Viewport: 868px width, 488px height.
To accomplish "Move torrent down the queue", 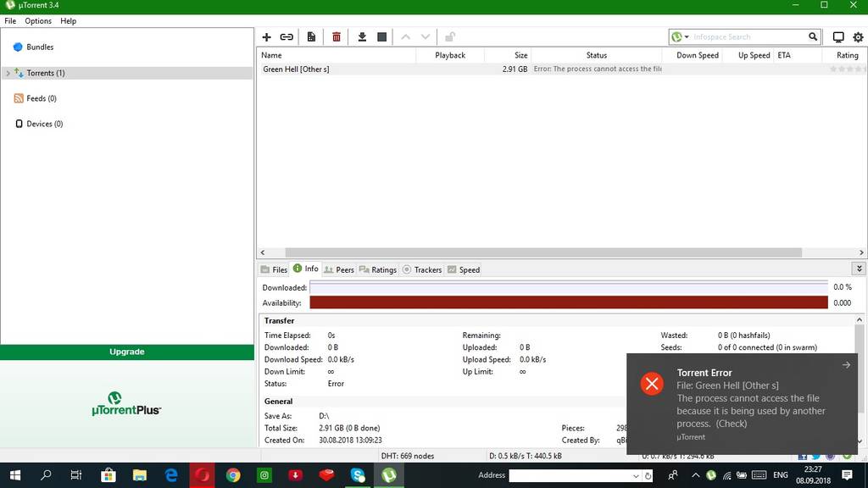I will [x=426, y=37].
